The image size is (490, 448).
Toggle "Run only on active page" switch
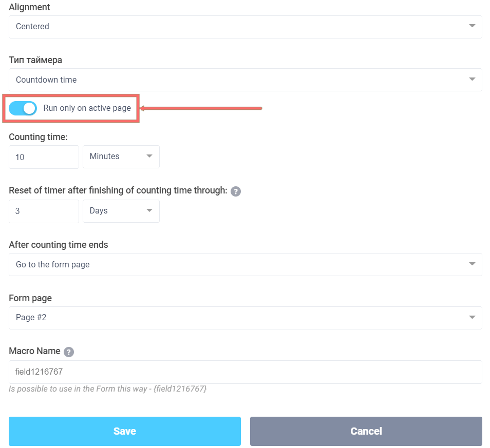pyautogui.click(x=23, y=108)
